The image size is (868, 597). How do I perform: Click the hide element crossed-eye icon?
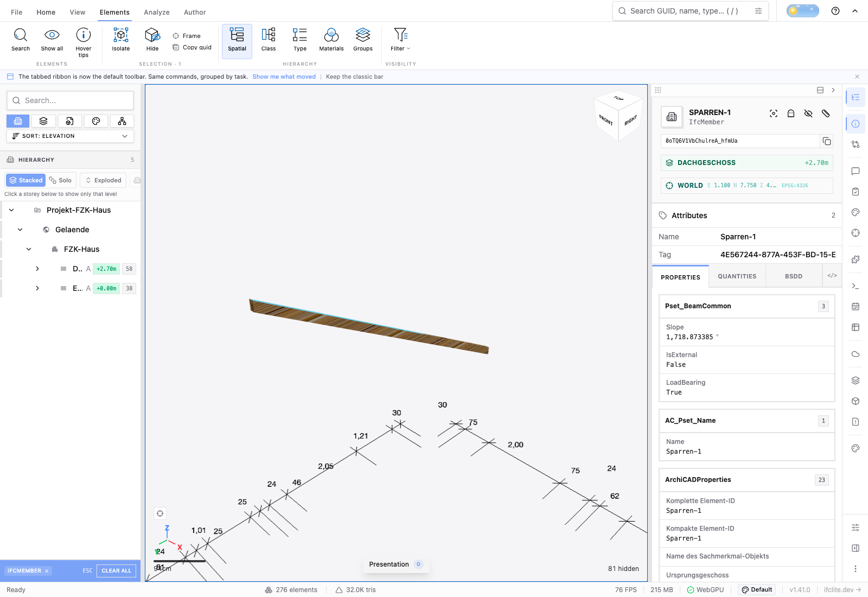coord(808,113)
